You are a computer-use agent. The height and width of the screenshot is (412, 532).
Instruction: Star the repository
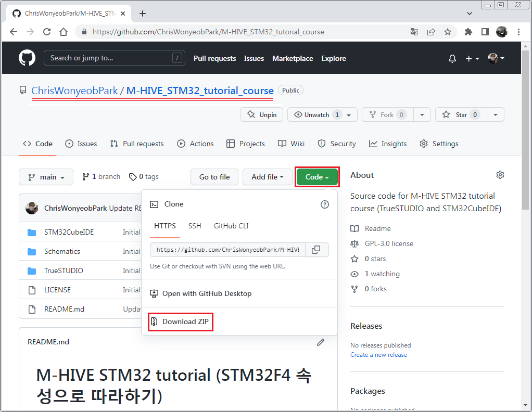coord(461,114)
